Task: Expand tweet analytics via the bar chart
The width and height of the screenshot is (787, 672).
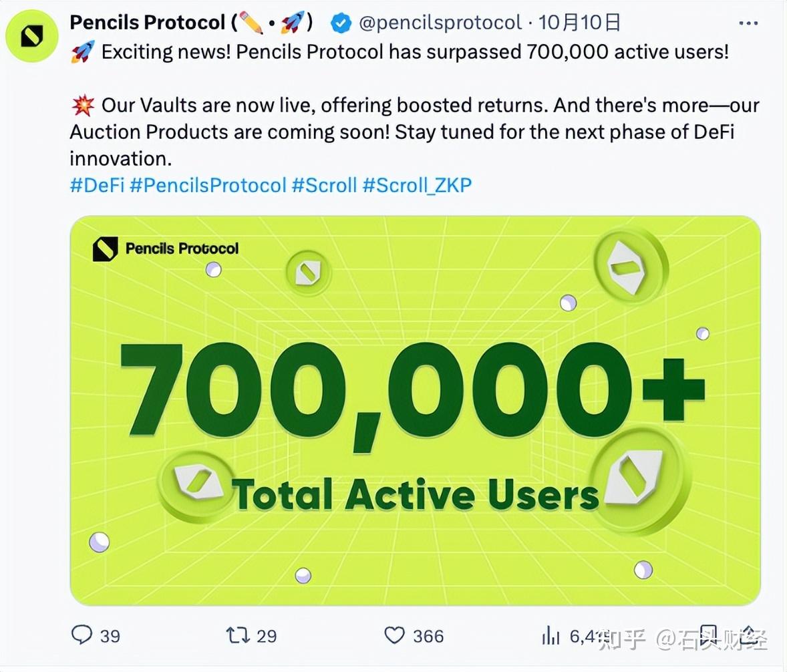Action: point(550,636)
